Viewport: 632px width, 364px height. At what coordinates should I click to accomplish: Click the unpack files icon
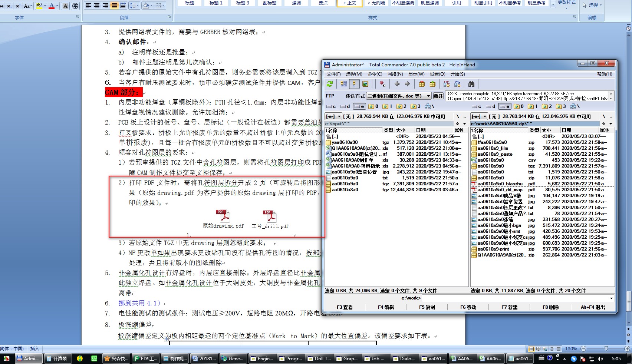point(432,84)
